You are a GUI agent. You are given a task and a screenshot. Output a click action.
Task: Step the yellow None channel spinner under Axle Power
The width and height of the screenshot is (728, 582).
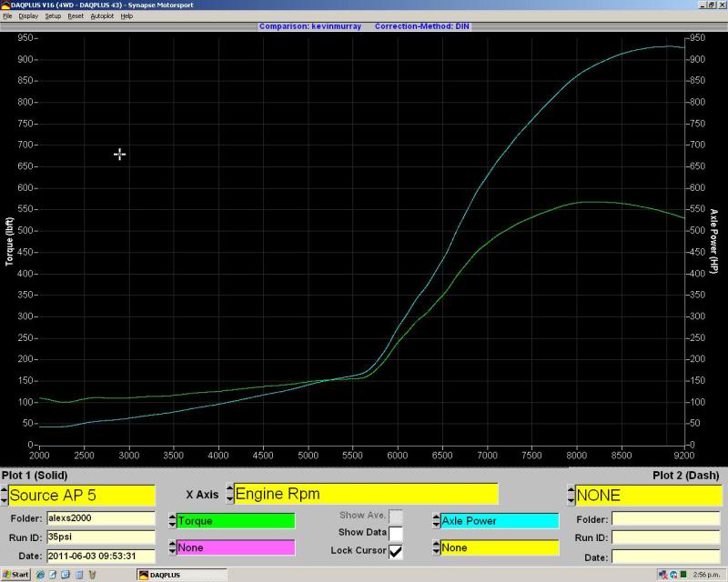click(x=436, y=547)
